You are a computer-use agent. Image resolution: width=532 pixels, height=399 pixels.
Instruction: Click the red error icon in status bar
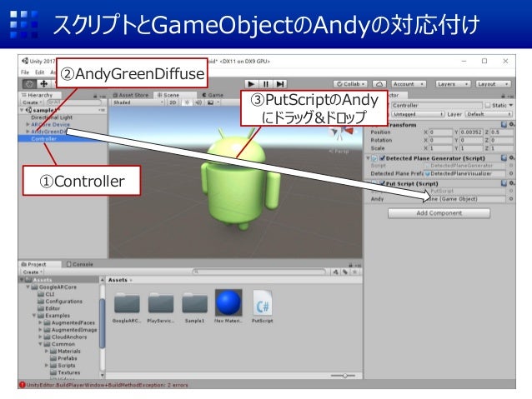(23, 385)
